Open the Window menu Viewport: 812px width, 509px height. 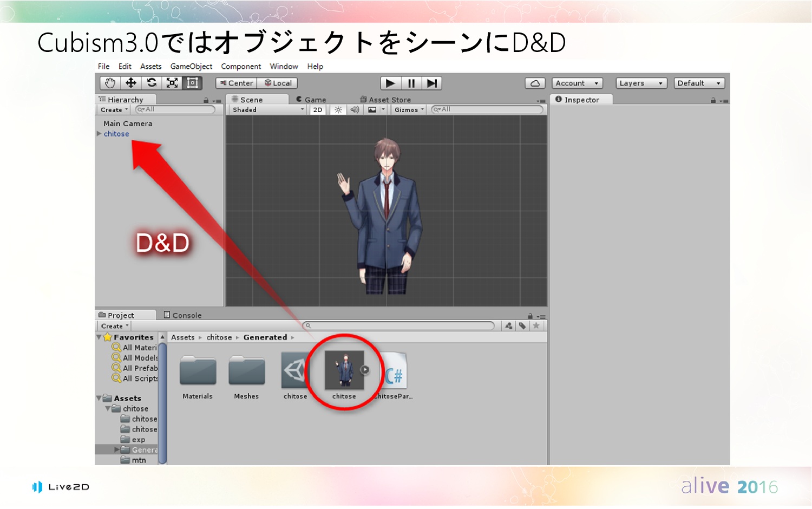click(x=284, y=67)
